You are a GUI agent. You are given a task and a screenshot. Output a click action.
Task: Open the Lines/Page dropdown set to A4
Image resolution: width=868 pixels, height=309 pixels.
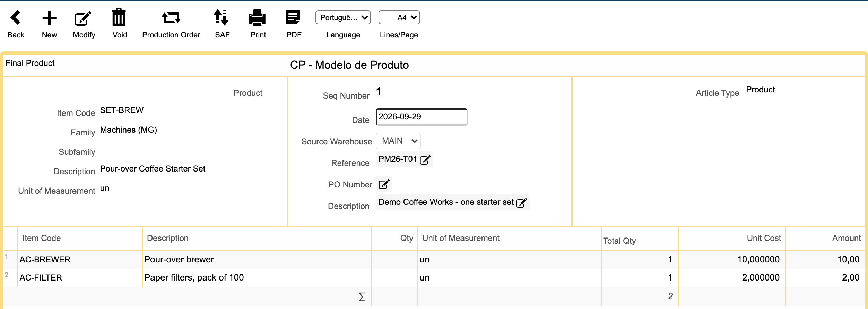click(x=399, y=18)
